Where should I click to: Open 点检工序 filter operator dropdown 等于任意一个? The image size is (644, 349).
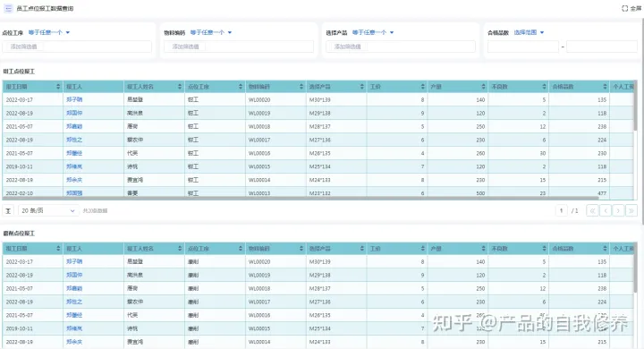point(49,32)
